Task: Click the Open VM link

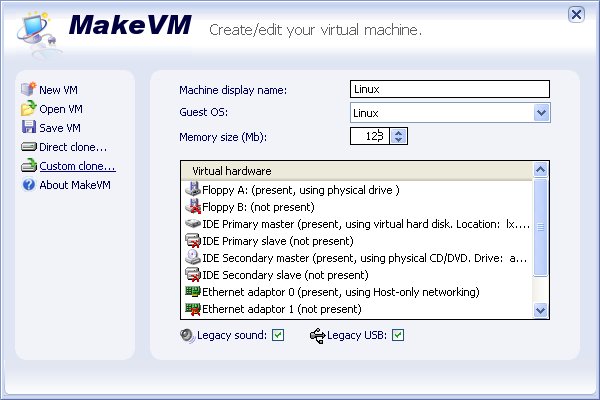Action: (x=61, y=109)
